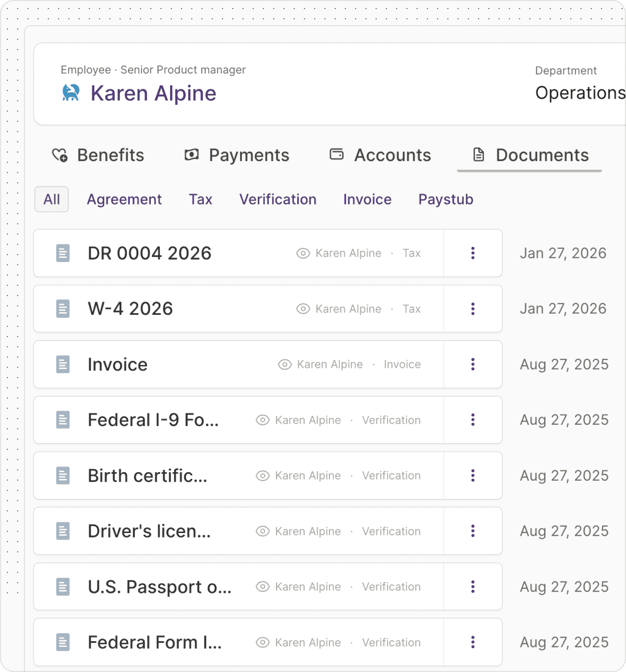
Task: Click the document icon beside DR 0004 2026
Action: (63, 253)
